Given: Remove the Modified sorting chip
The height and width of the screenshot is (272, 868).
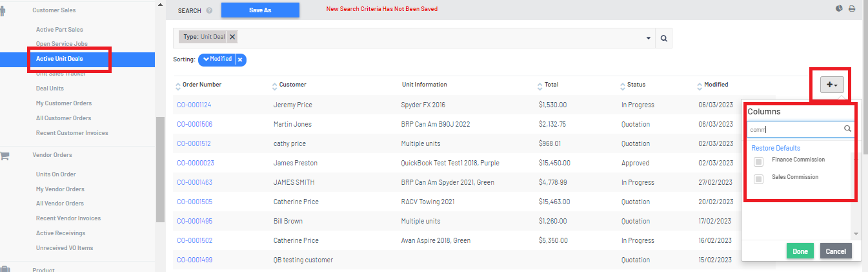Looking at the screenshot, I should 240,59.
